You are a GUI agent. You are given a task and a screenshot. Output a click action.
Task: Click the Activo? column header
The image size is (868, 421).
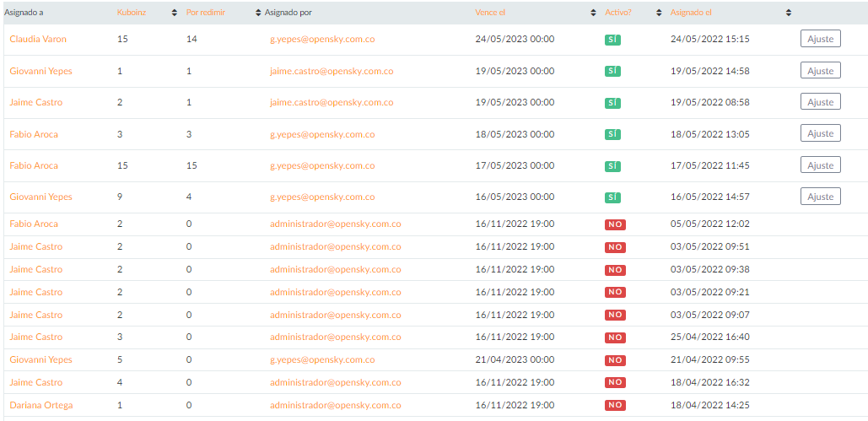(x=618, y=12)
